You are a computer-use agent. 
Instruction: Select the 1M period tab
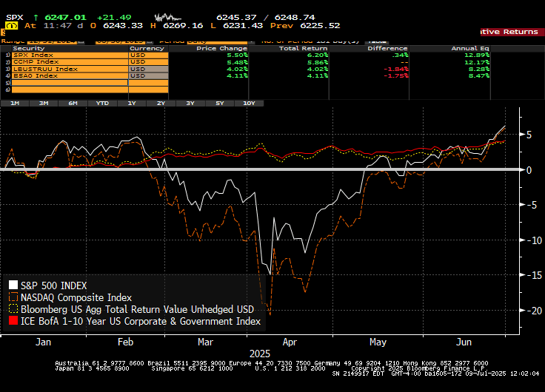[x=15, y=103]
